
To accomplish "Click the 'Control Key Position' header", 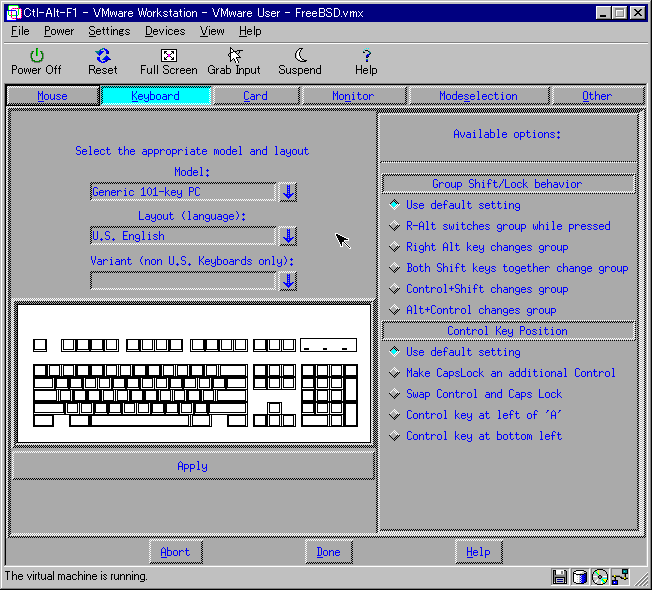I will click(508, 331).
